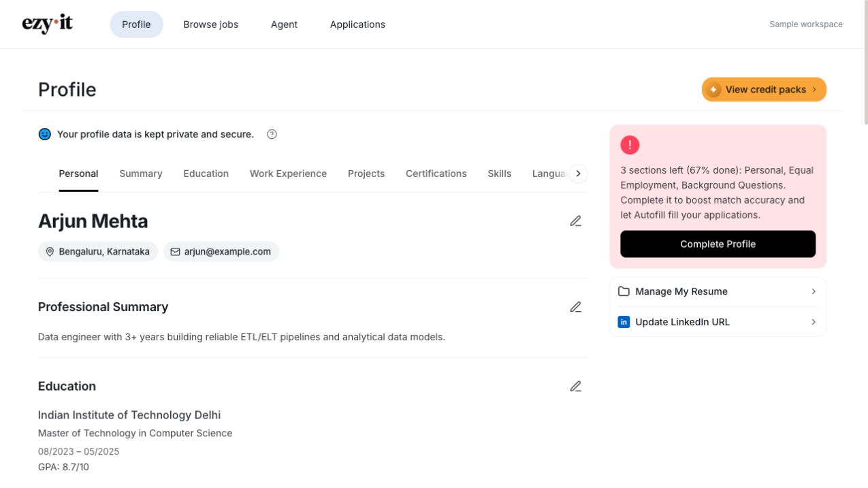Edit personal details with pencil icon beside Arjun Mehta
The height and width of the screenshot is (488, 868).
(575, 221)
